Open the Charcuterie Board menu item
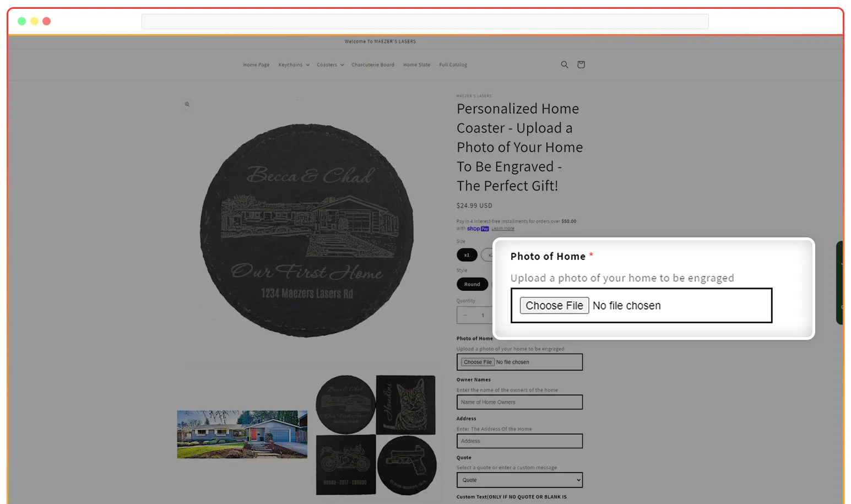The height and width of the screenshot is (504, 851). 373,64
